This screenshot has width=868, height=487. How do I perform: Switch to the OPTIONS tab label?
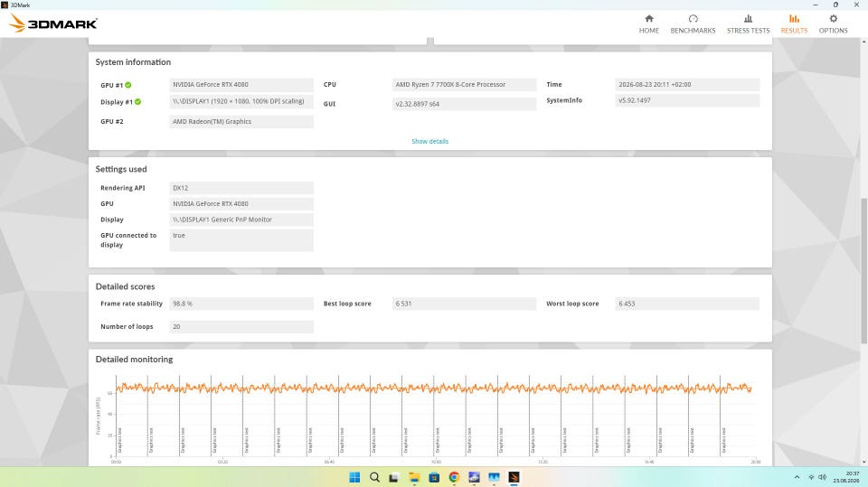coord(833,31)
